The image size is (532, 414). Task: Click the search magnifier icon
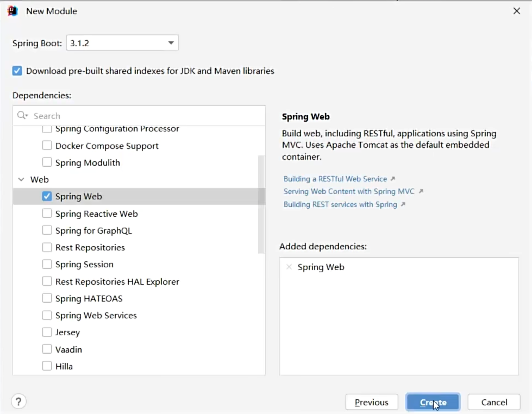[x=22, y=116]
